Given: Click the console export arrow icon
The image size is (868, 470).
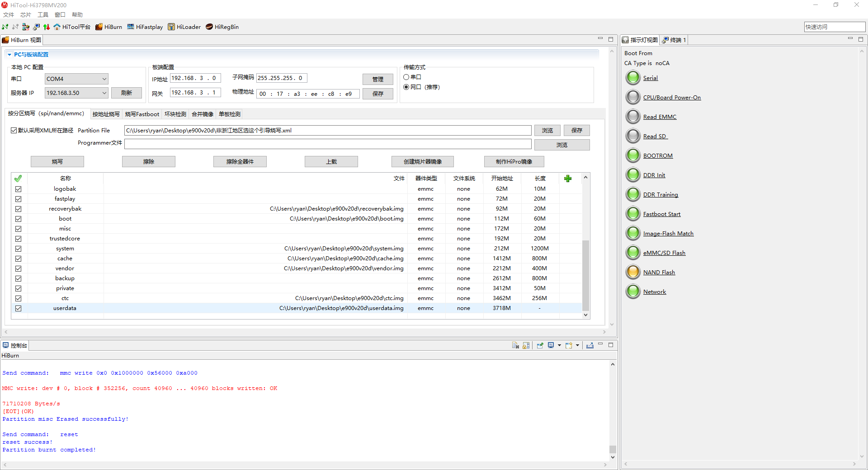Looking at the screenshot, I should click(590, 345).
